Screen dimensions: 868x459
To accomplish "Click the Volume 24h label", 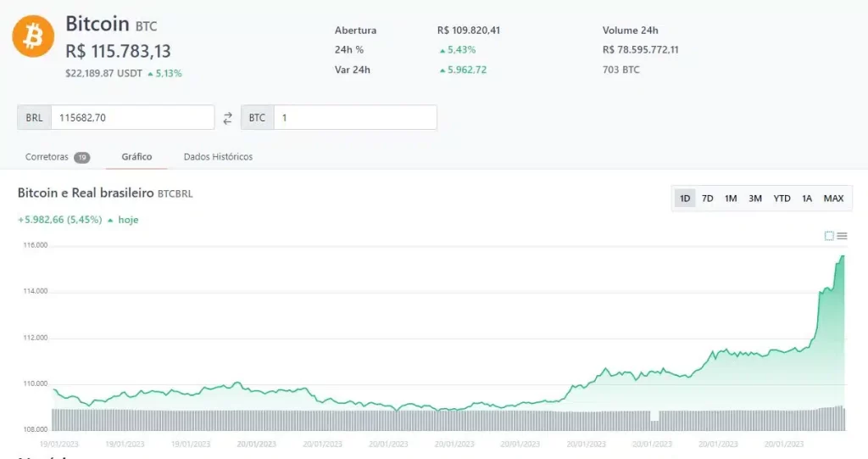I will point(631,31).
